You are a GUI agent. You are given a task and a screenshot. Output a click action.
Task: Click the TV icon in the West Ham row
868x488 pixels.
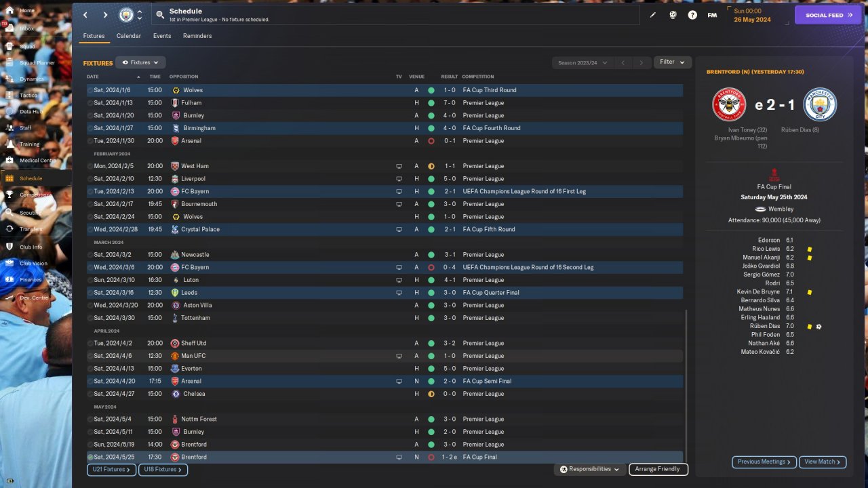point(399,166)
